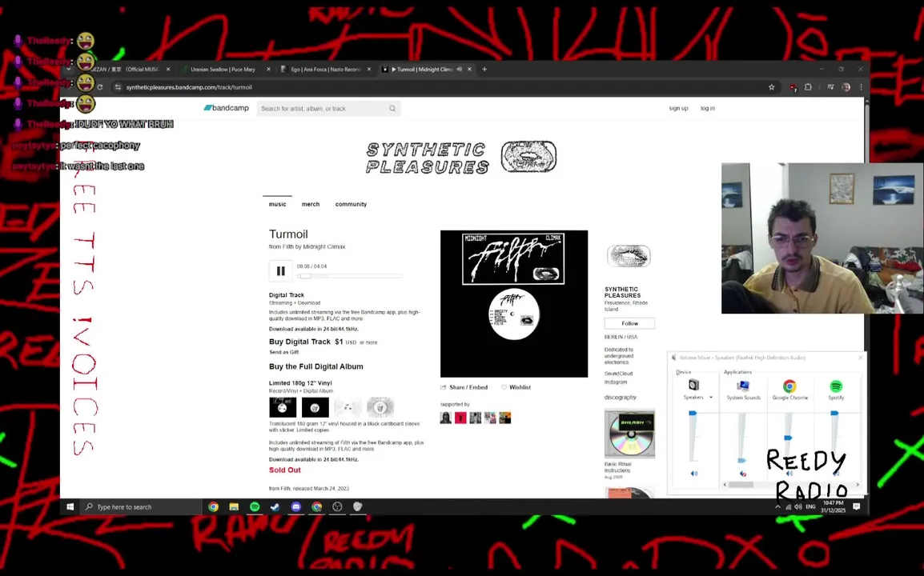Unmute System Sounds in Volume Mixer
The image size is (924, 576).
click(743, 474)
